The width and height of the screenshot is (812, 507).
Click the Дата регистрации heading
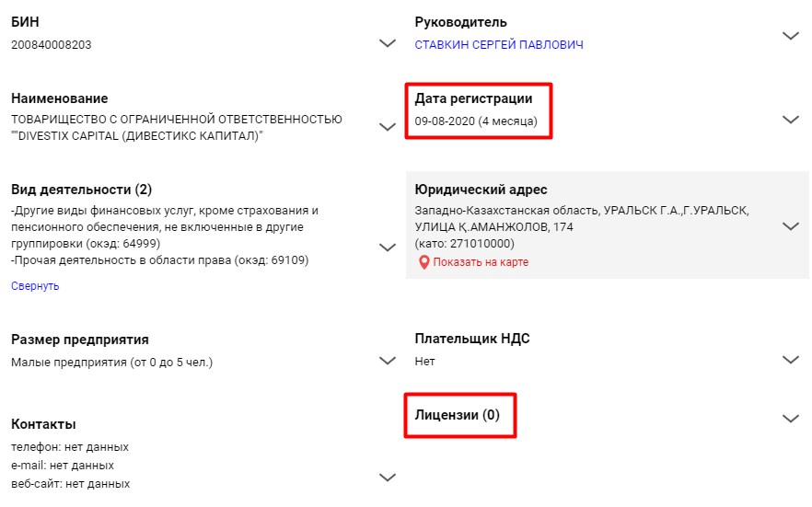pyautogui.click(x=473, y=98)
